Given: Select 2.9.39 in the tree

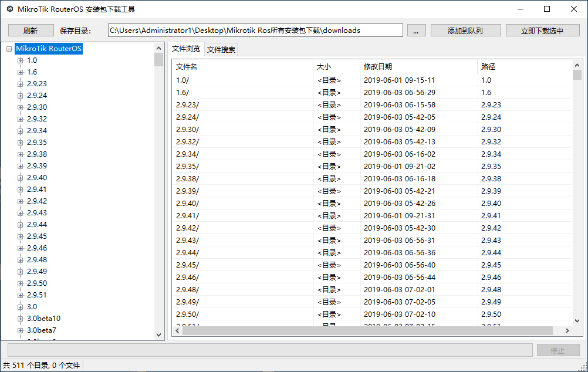Looking at the screenshot, I should coord(37,165).
